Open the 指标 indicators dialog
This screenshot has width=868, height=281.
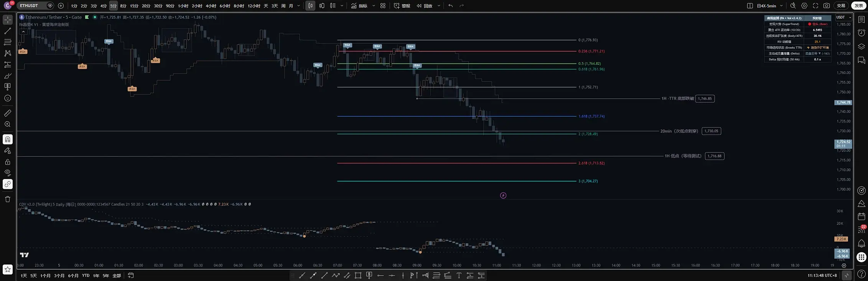tap(359, 6)
